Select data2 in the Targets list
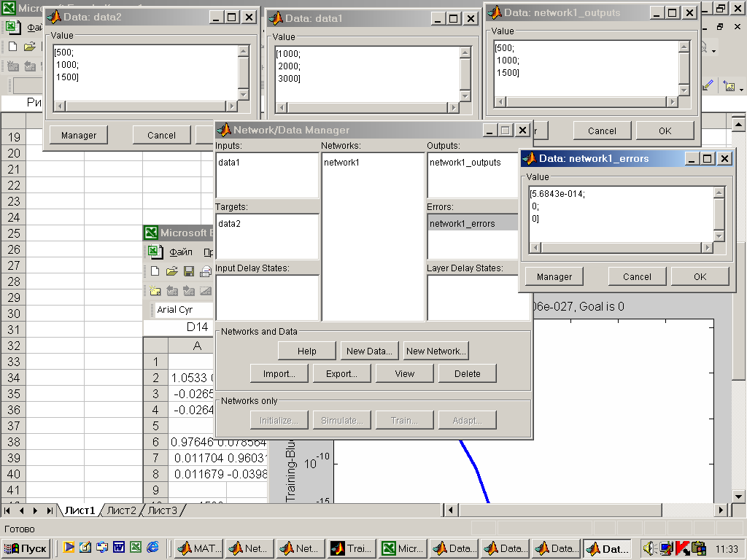This screenshot has height=560, width=747. tap(229, 223)
